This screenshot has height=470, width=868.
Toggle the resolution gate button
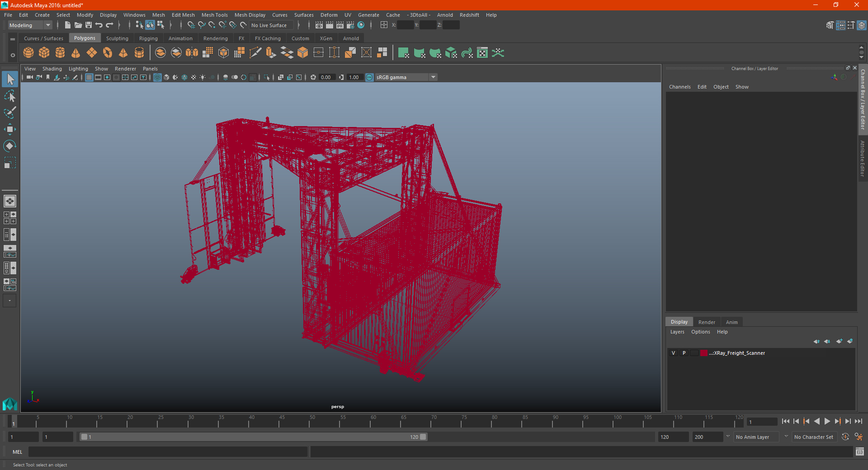pos(107,77)
